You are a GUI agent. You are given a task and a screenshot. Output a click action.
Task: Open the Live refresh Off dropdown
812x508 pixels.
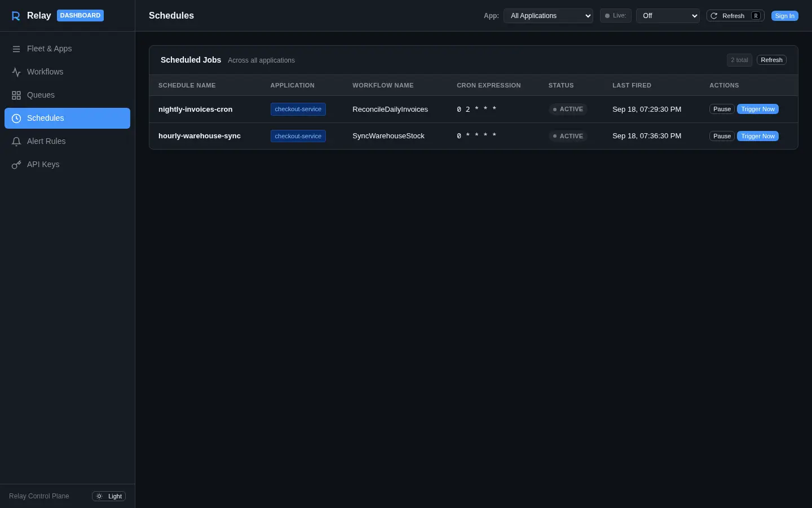668,16
